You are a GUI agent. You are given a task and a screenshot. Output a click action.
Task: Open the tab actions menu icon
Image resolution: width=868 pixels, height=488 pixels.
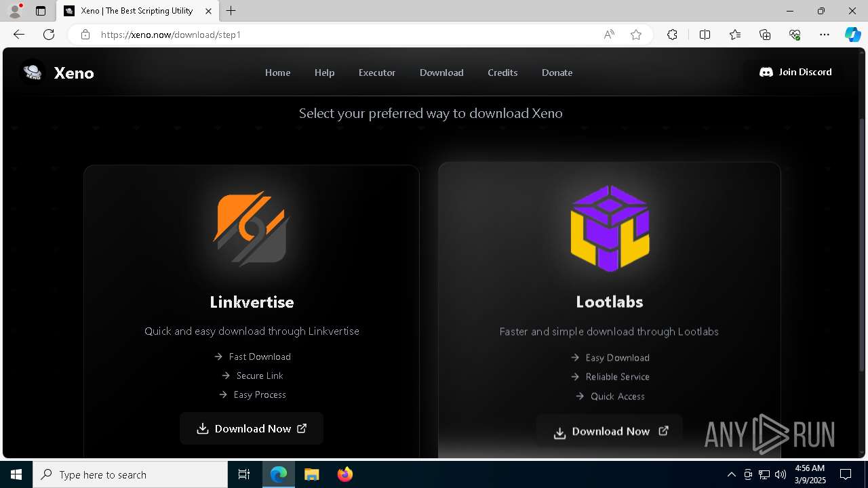[x=41, y=11]
